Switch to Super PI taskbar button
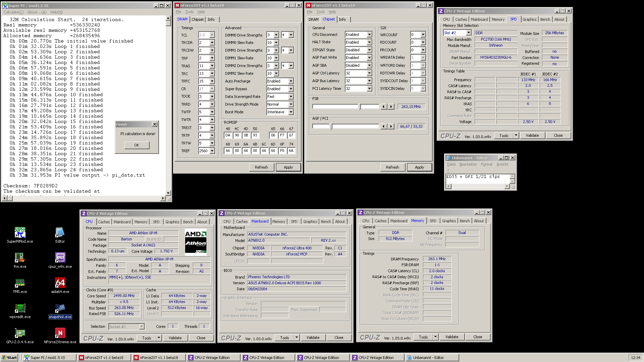Viewport: 644px width, 362px height. point(49,358)
